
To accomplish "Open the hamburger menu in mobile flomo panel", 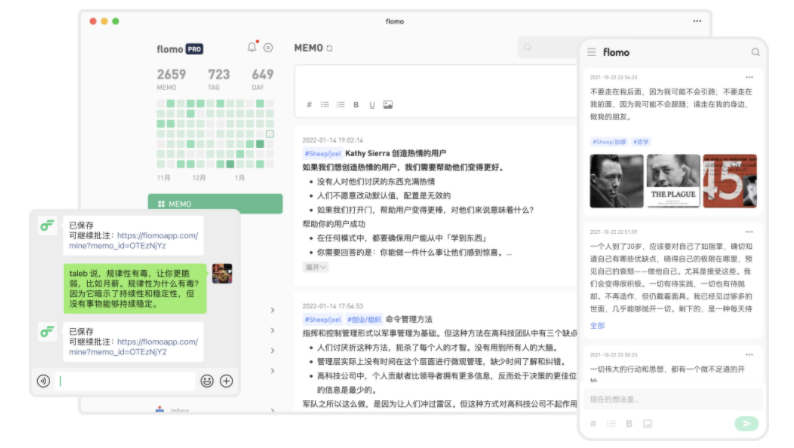I will tap(591, 52).
